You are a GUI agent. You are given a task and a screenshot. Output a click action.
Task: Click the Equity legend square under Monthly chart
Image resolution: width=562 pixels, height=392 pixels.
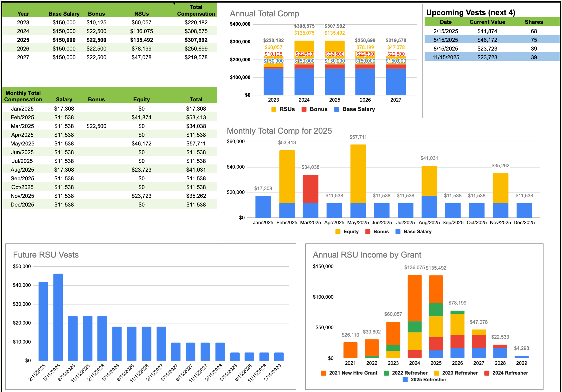(337, 231)
